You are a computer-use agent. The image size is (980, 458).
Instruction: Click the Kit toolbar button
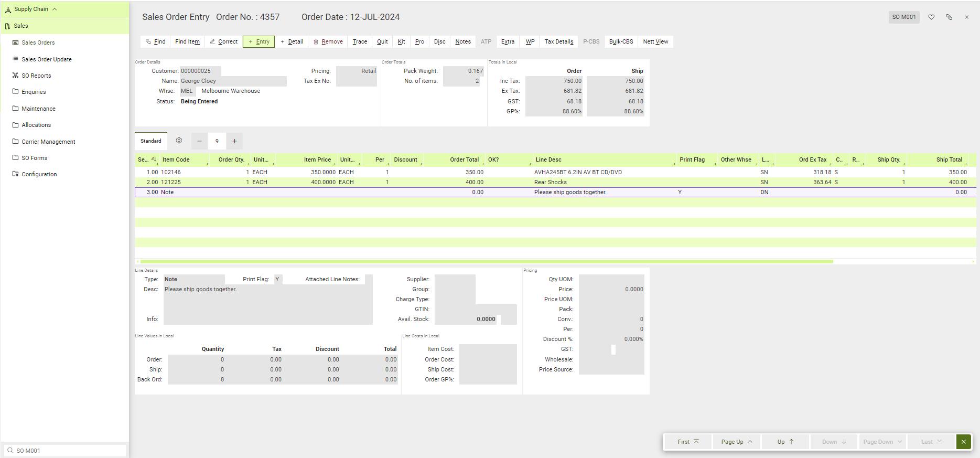(x=401, y=41)
